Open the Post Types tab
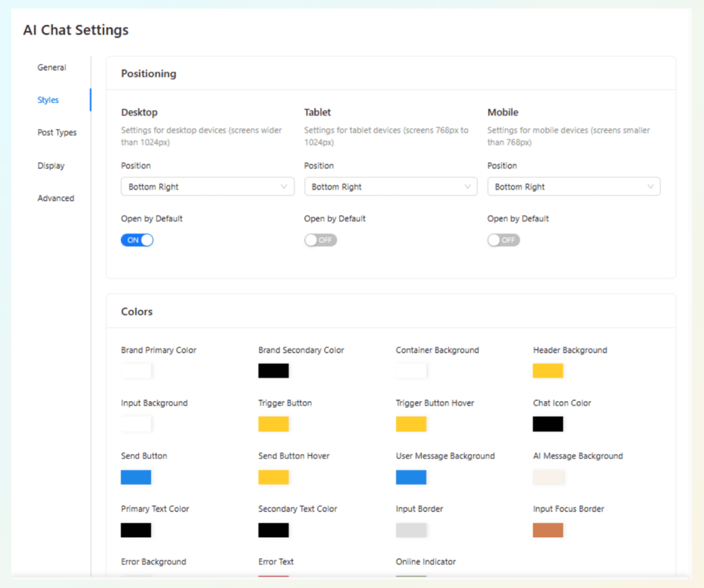The image size is (704, 588). [58, 132]
